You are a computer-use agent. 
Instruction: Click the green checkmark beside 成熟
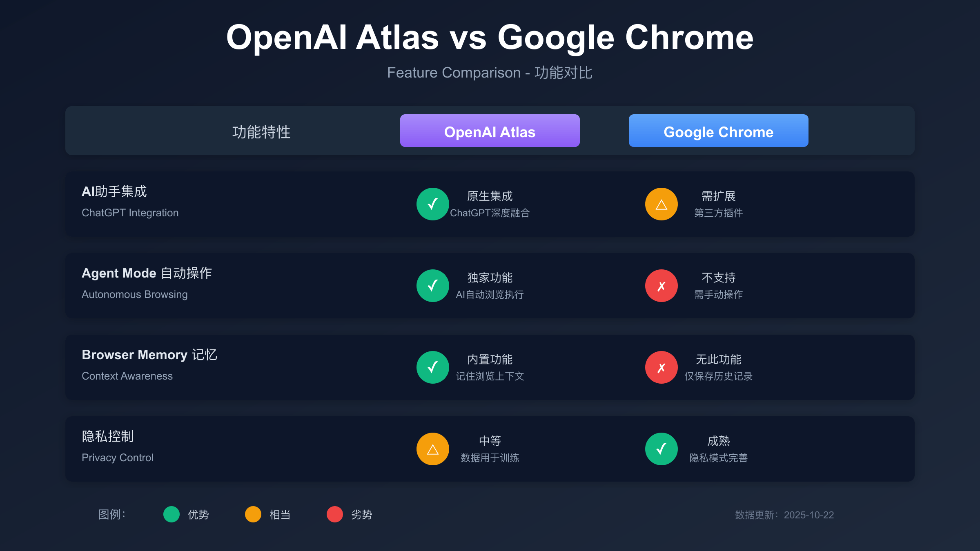tap(661, 449)
